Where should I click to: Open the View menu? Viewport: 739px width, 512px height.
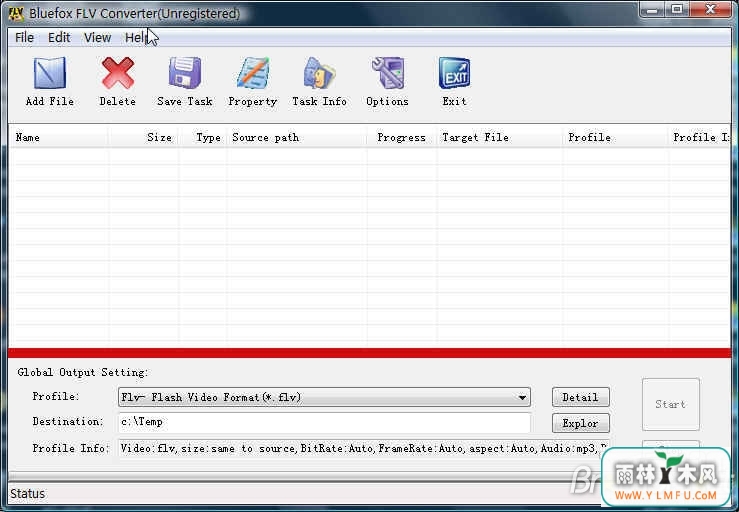tap(98, 38)
